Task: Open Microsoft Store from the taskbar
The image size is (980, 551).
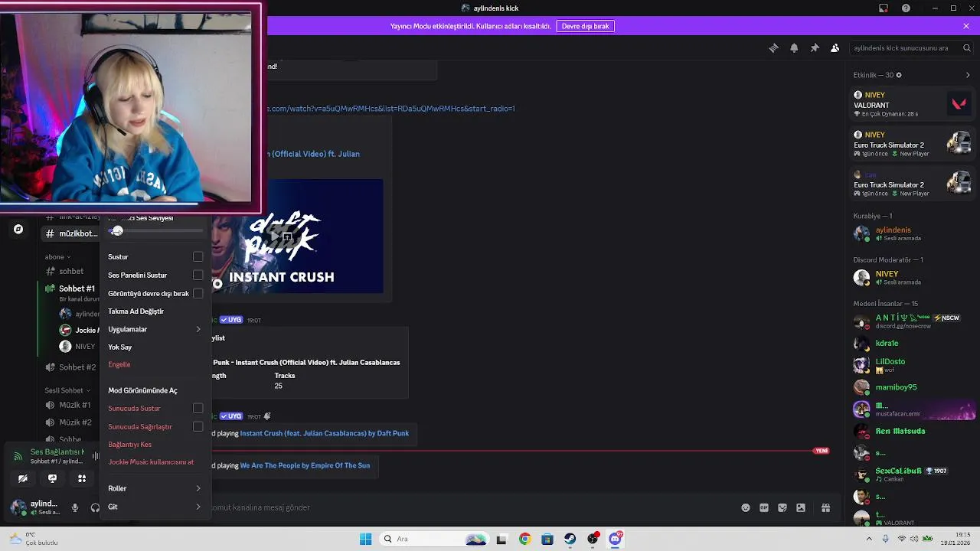Action: tap(547, 539)
